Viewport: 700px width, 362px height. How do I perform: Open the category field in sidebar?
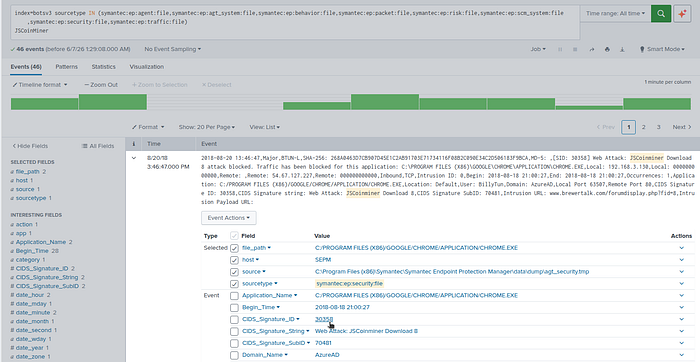tap(28, 260)
